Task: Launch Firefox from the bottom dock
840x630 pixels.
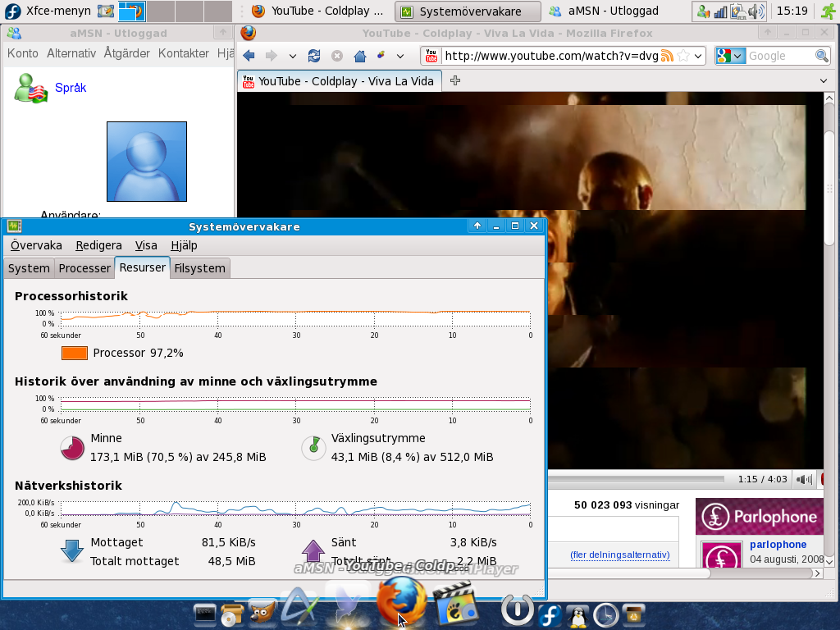Action: coord(402,600)
